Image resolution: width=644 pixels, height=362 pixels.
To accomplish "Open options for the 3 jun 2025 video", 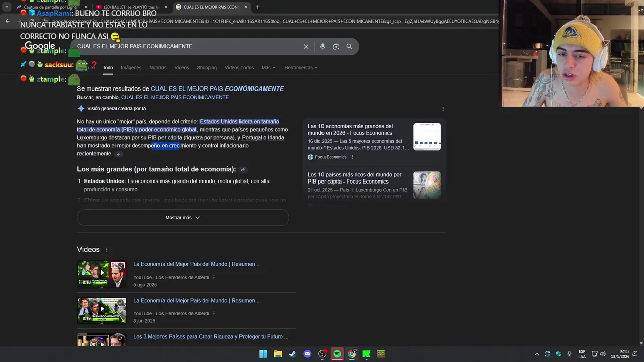I will point(214,314).
